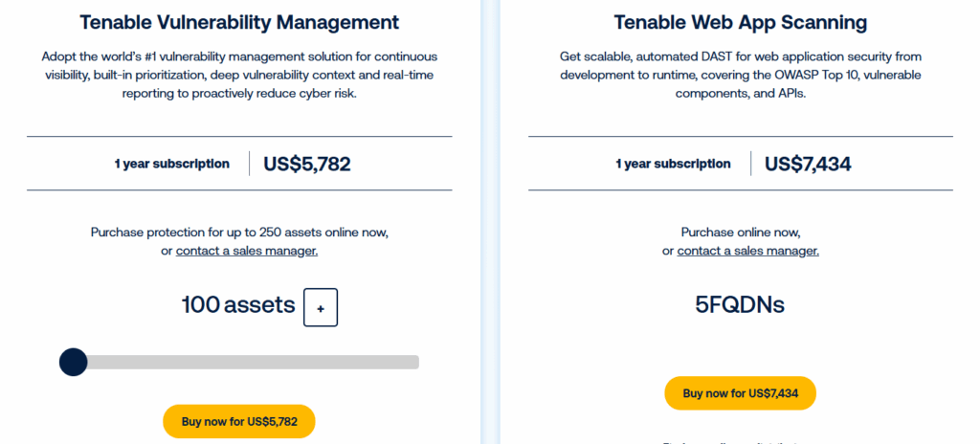Click the 'Purchase online now' text

point(740,232)
